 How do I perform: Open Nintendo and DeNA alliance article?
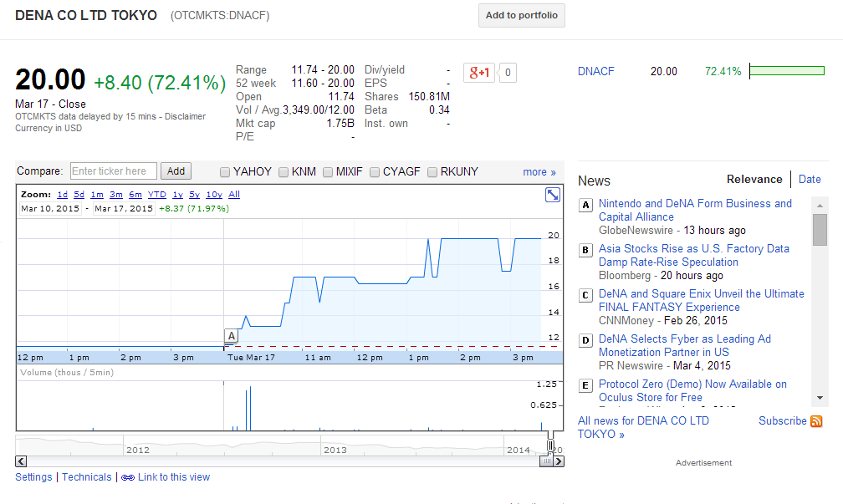pyautogui.click(x=695, y=210)
